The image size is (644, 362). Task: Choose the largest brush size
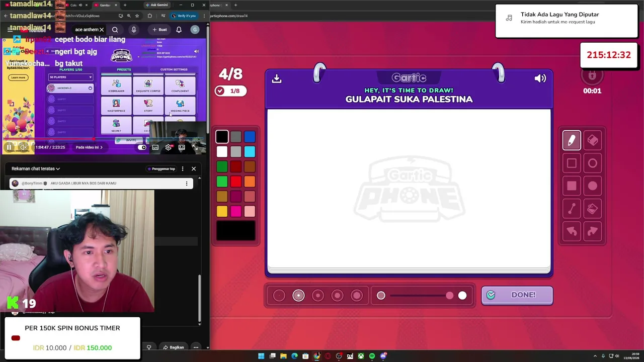tap(357, 296)
